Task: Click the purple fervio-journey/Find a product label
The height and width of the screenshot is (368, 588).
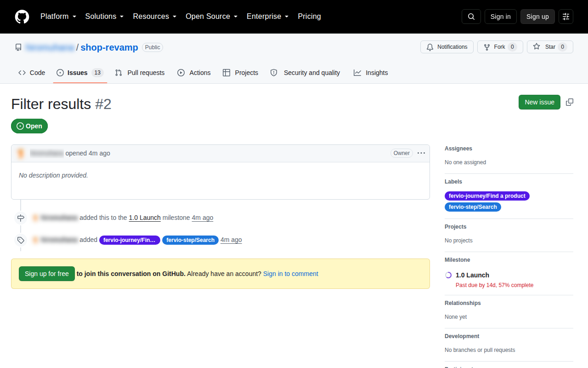Action: (x=487, y=196)
